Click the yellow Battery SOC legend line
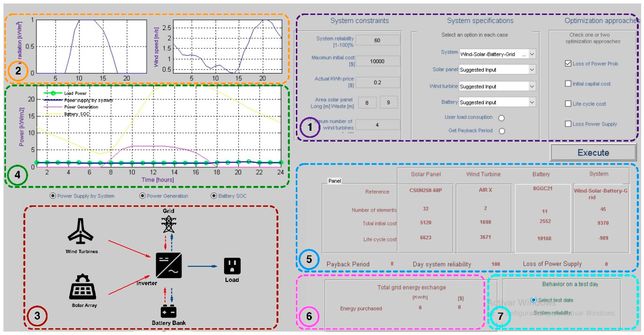This screenshot has height=335, width=644. pyautogui.click(x=53, y=114)
